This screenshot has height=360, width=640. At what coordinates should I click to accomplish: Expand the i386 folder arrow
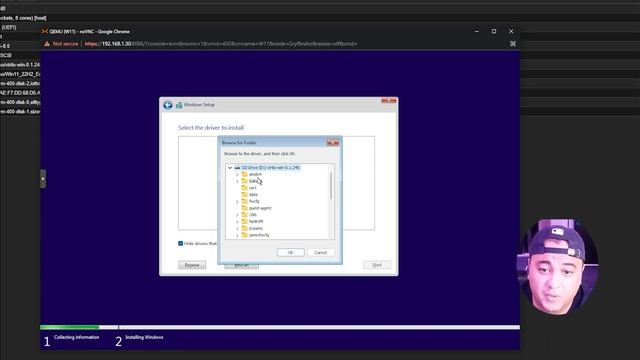pos(237,215)
